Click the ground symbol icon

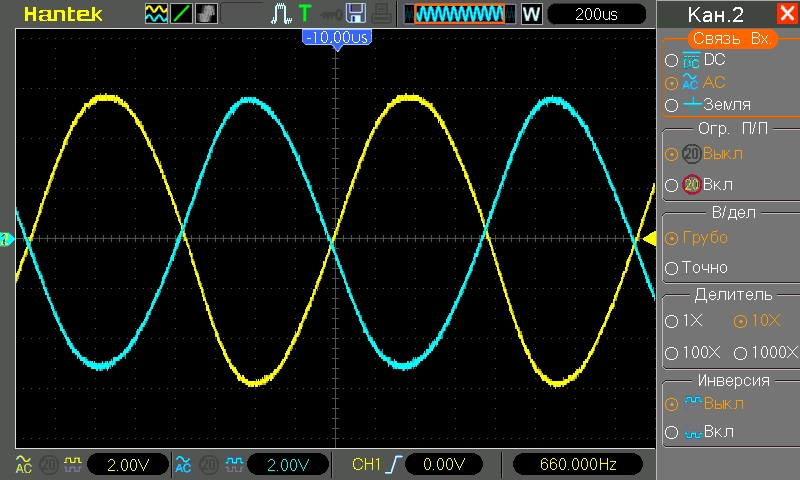pyautogui.click(x=692, y=105)
